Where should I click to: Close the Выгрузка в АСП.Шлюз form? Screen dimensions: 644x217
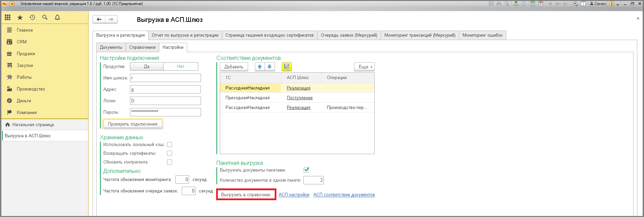(638, 19)
